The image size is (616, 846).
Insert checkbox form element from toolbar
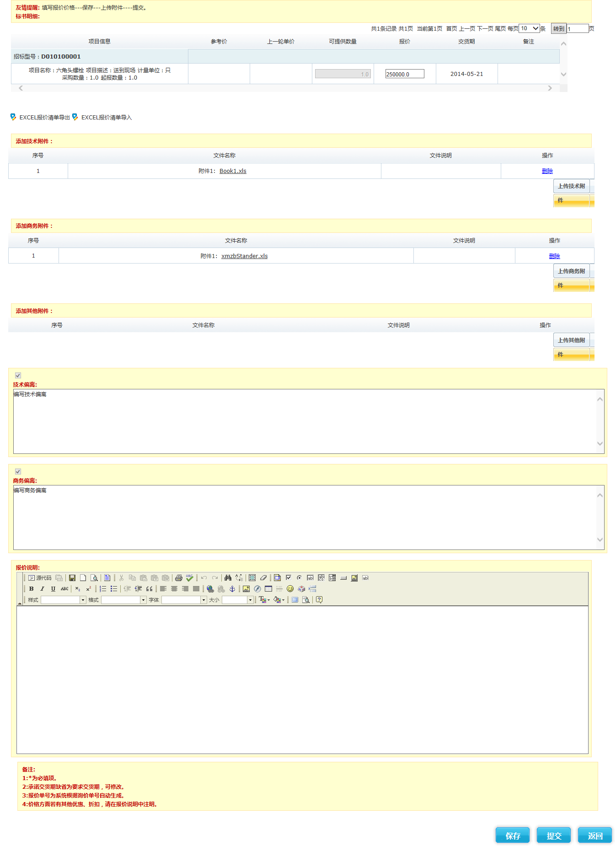(x=289, y=578)
